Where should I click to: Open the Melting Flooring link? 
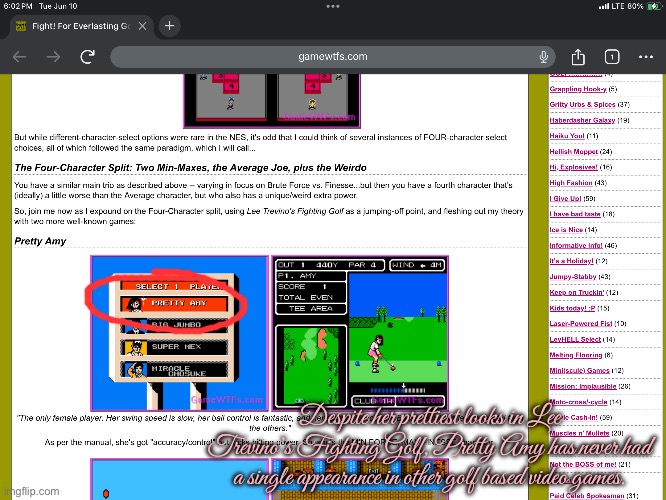pos(576,355)
